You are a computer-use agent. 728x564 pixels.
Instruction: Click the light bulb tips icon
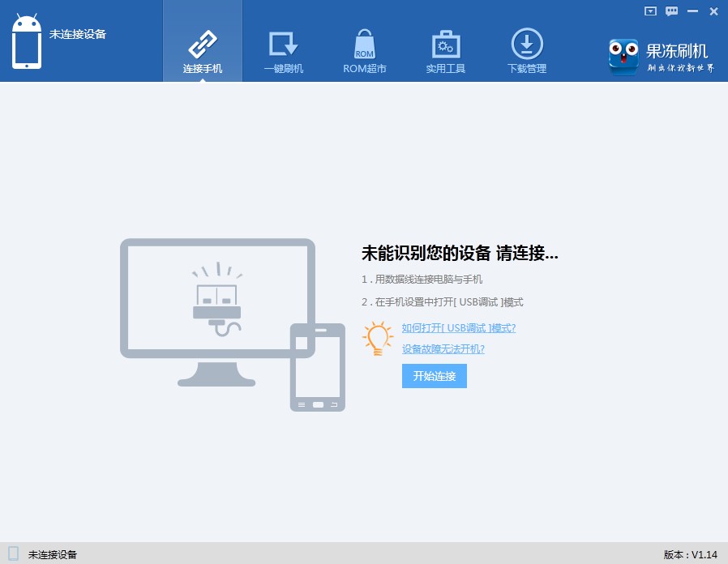[x=376, y=338]
